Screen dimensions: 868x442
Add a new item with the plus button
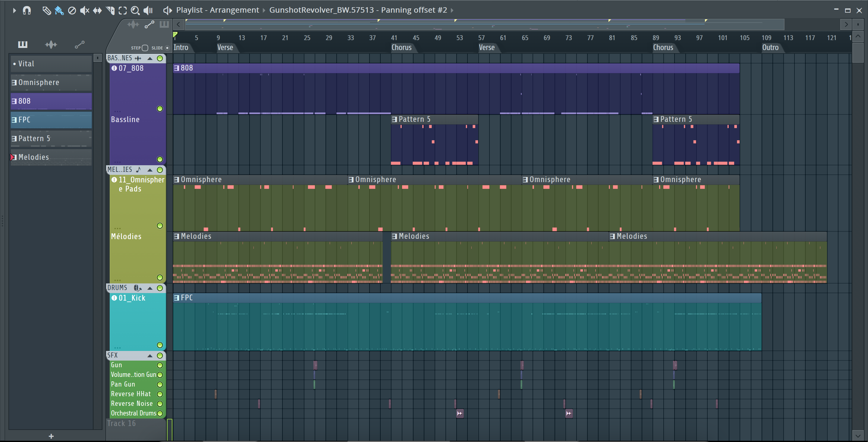(x=51, y=436)
